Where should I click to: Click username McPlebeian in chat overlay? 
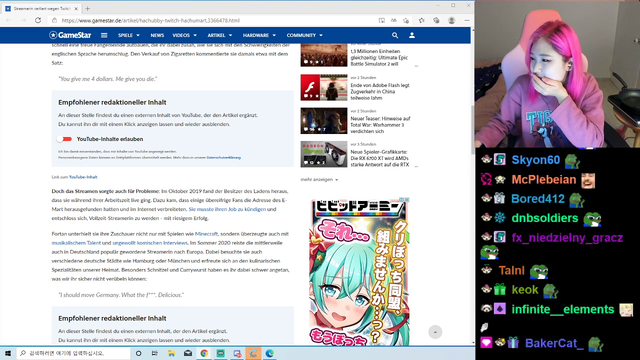(544, 179)
